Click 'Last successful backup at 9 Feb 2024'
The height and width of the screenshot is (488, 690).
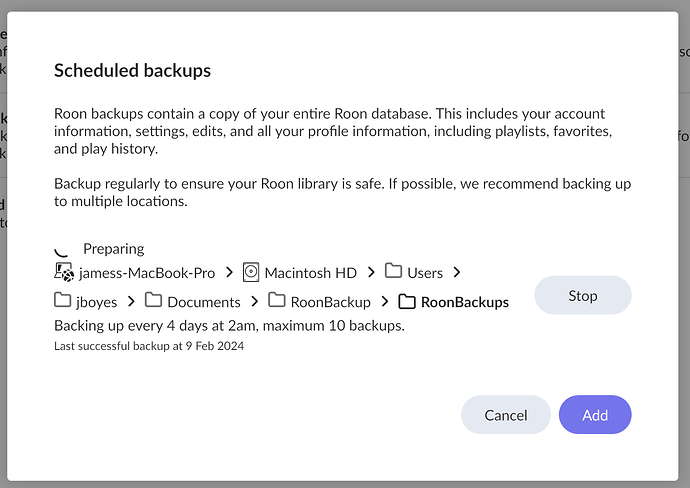click(149, 346)
